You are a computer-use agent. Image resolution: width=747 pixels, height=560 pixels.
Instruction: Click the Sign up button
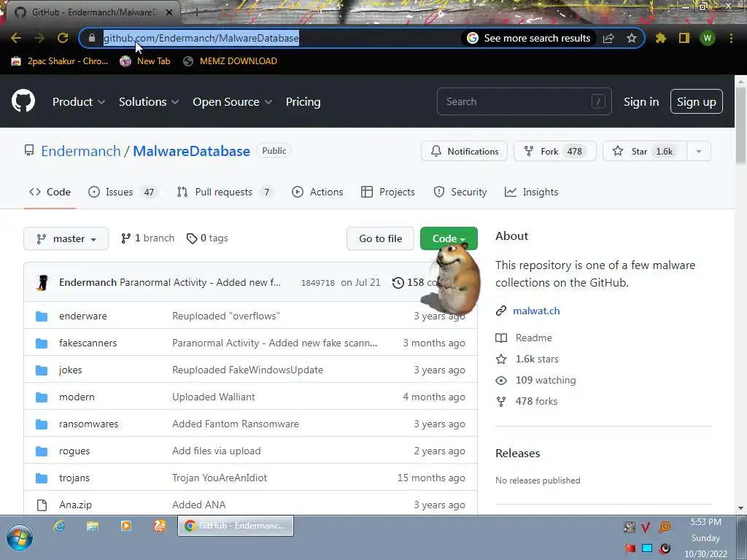(697, 101)
